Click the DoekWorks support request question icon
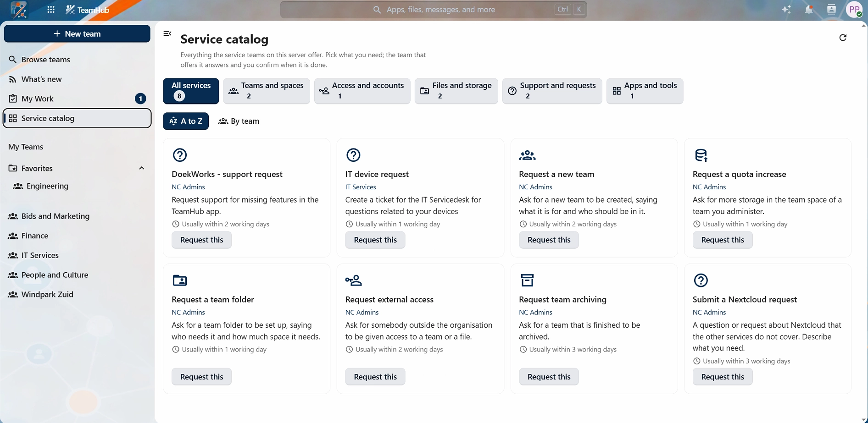 (x=180, y=155)
